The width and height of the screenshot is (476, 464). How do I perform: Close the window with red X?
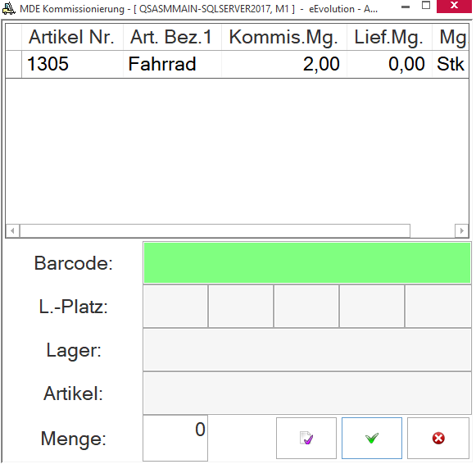point(454,6)
